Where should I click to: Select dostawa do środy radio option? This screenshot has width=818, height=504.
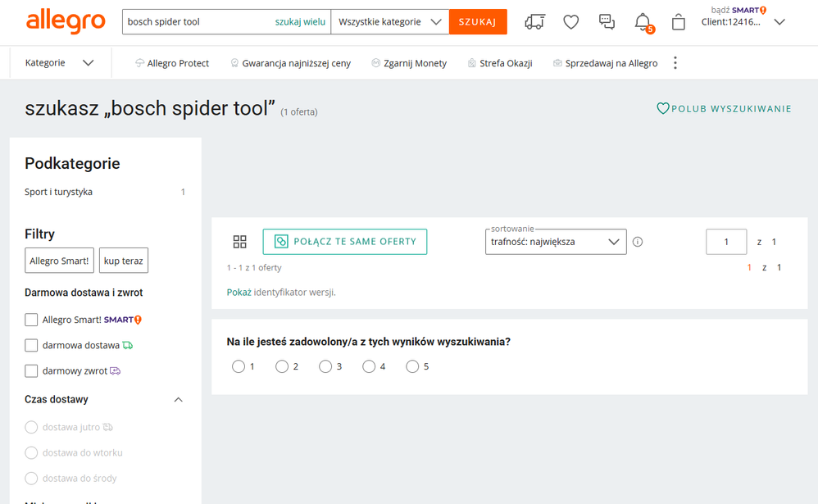pyautogui.click(x=31, y=478)
